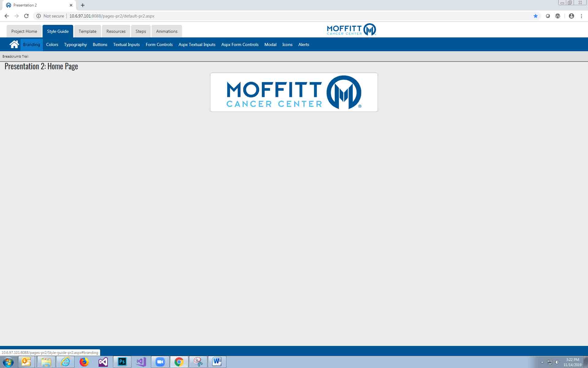The width and height of the screenshot is (588, 368).
Task: Click the bookmark star icon
Action: point(535,16)
